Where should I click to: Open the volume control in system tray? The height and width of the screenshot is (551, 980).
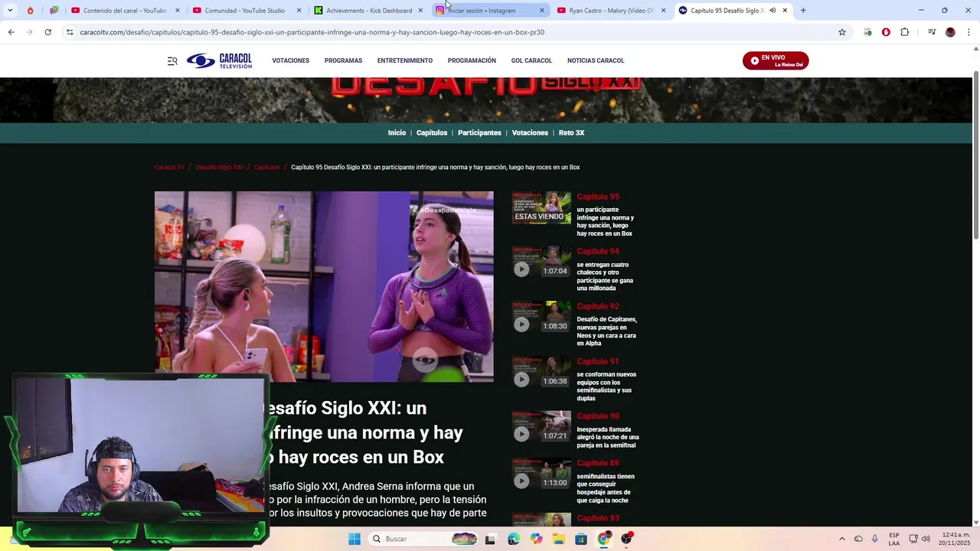pyautogui.click(x=926, y=539)
